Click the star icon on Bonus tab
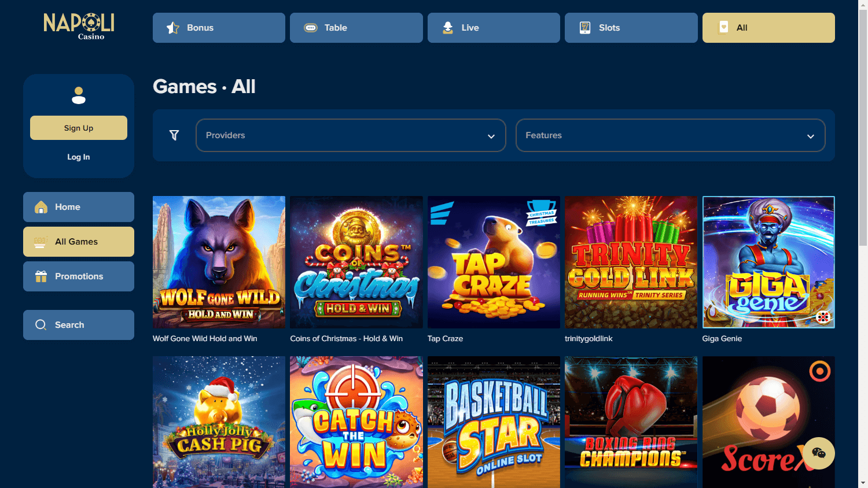868x488 pixels. pyautogui.click(x=173, y=28)
